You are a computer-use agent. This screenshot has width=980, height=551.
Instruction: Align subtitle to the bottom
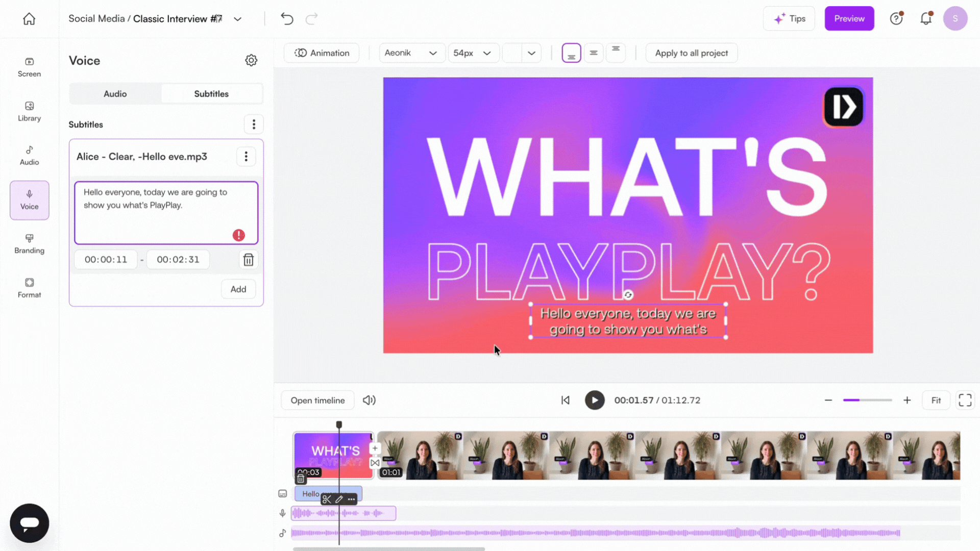click(x=572, y=53)
